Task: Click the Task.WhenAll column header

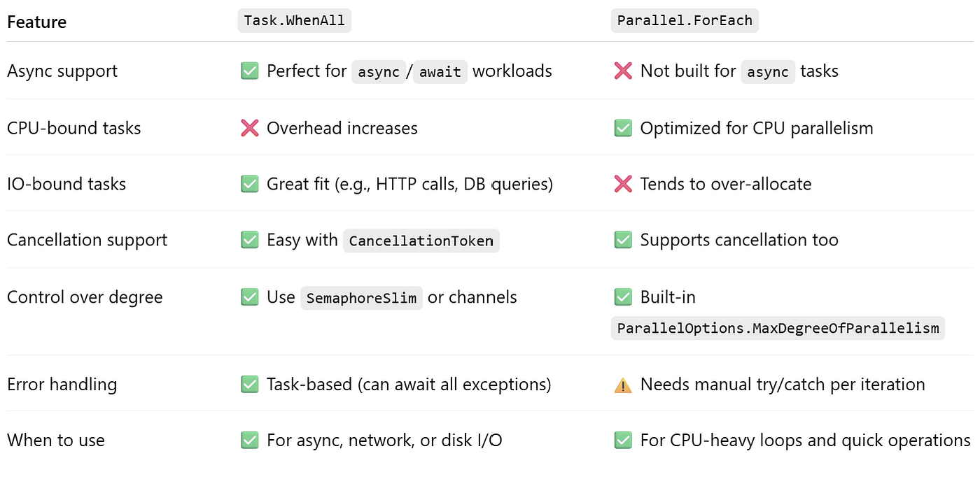Action: (295, 21)
